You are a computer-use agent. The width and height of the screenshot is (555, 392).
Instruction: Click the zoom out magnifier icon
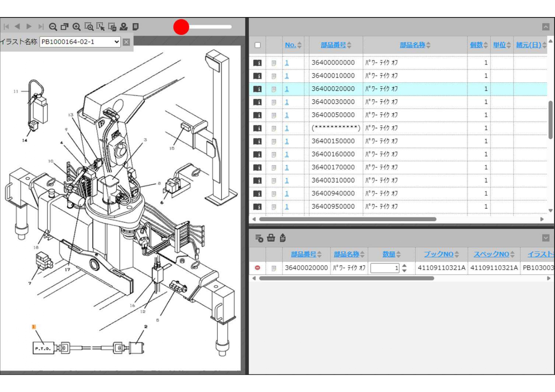pos(53,27)
